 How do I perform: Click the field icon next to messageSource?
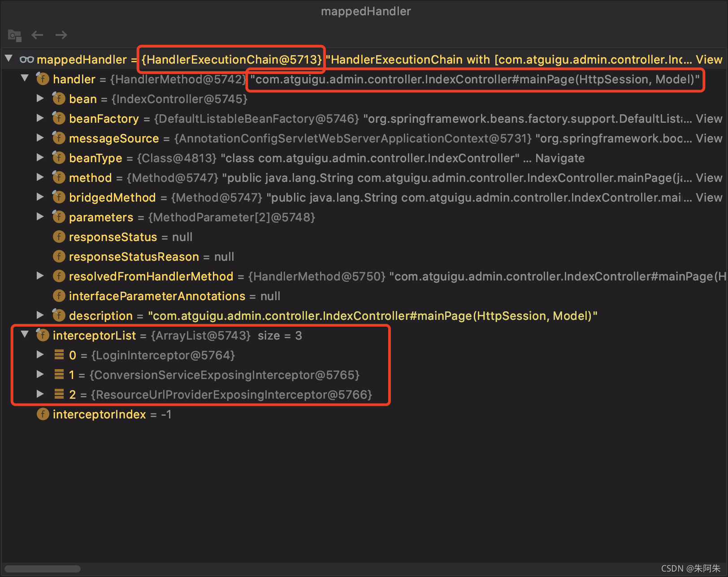click(59, 138)
